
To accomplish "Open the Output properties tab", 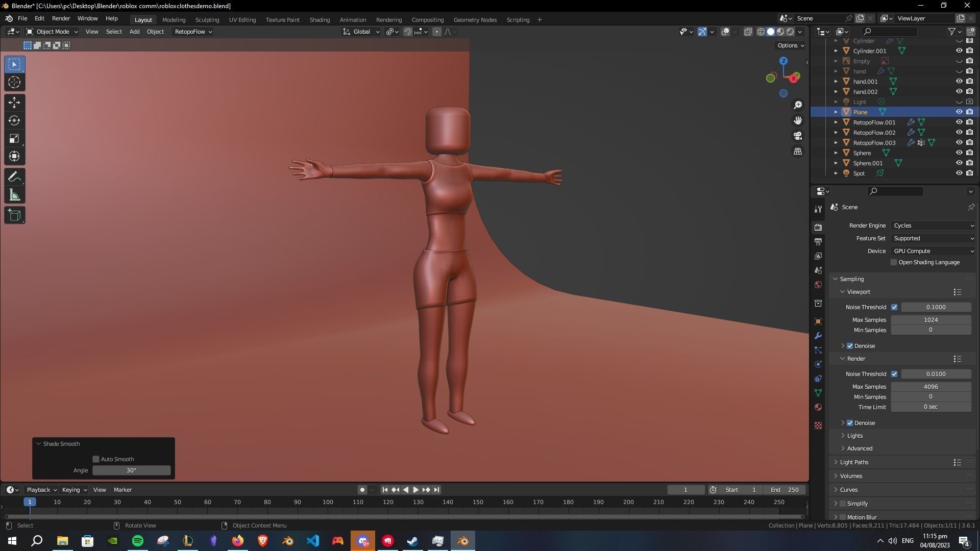I will (818, 241).
